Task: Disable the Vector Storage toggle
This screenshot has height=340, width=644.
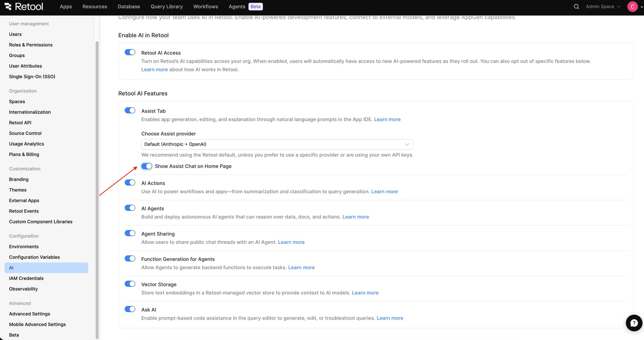Action: tap(130, 284)
